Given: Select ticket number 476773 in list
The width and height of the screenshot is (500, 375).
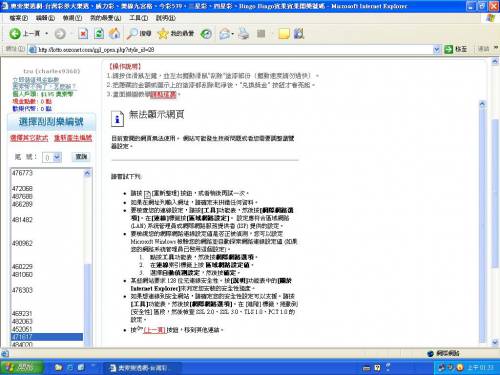Looking at the screenshot, I should coord(22,173).
